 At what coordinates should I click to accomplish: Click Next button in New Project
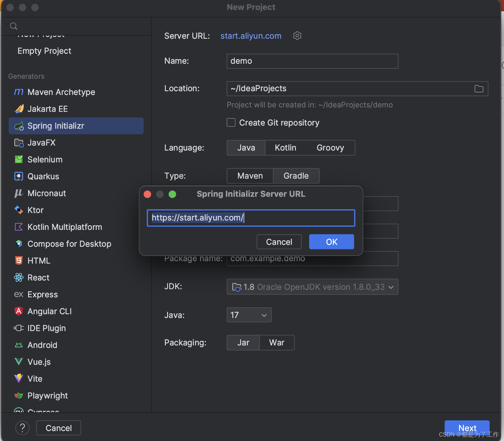click(467, 428)
